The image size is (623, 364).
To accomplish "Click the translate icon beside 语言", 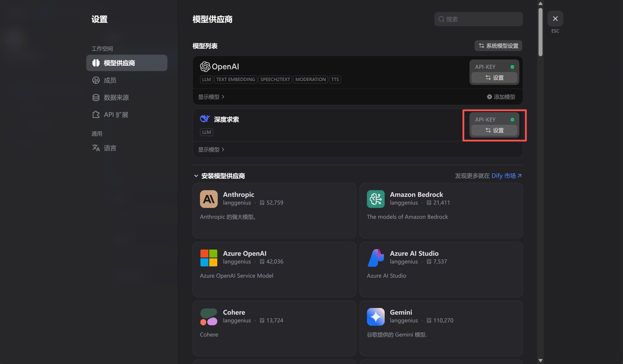I will (x=96, y=148).
